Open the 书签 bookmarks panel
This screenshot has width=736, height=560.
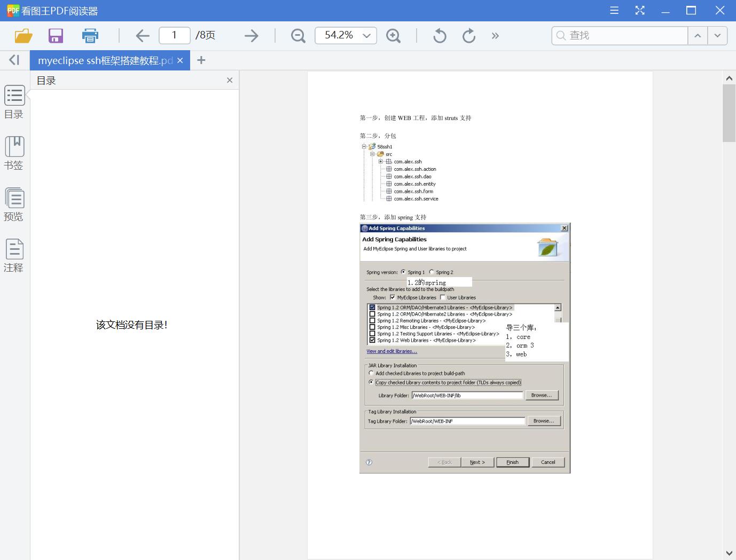14,153
